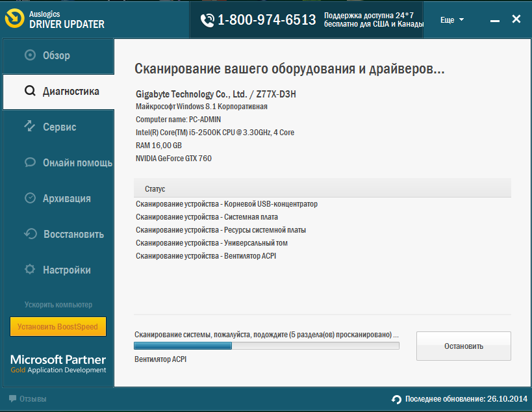Select the Диагностика tab
The height and width of the screenshot is (412, 532).
click(58, 92)
